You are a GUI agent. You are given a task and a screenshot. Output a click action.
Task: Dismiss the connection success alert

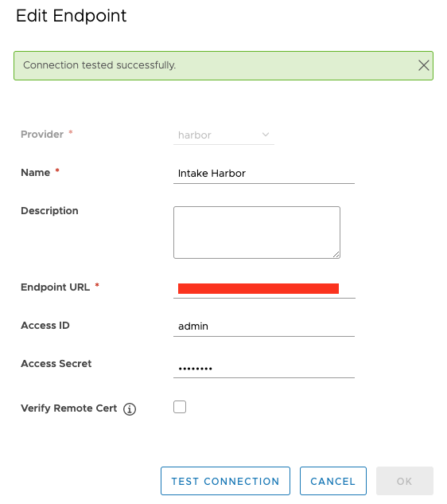[x=424, y=65]
